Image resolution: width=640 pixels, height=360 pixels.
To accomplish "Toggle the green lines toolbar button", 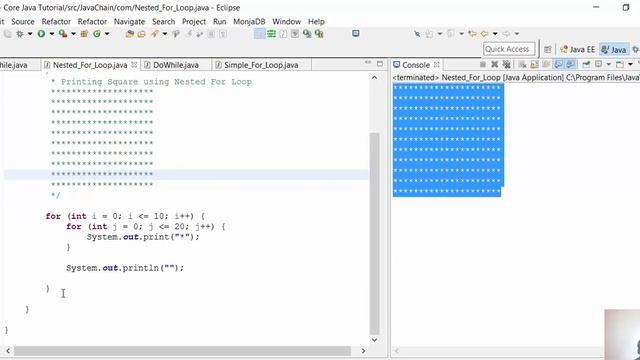I will [x=271, y=34].
